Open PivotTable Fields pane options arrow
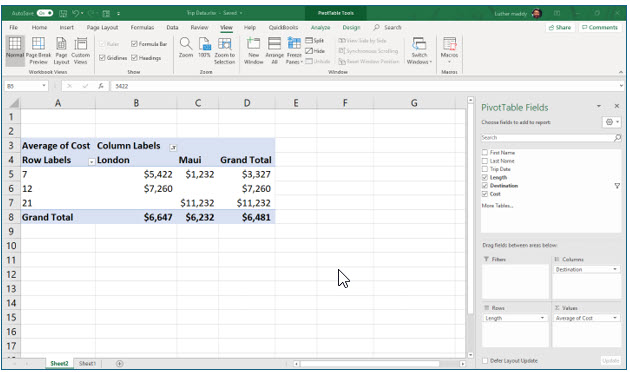 point(599,106)
